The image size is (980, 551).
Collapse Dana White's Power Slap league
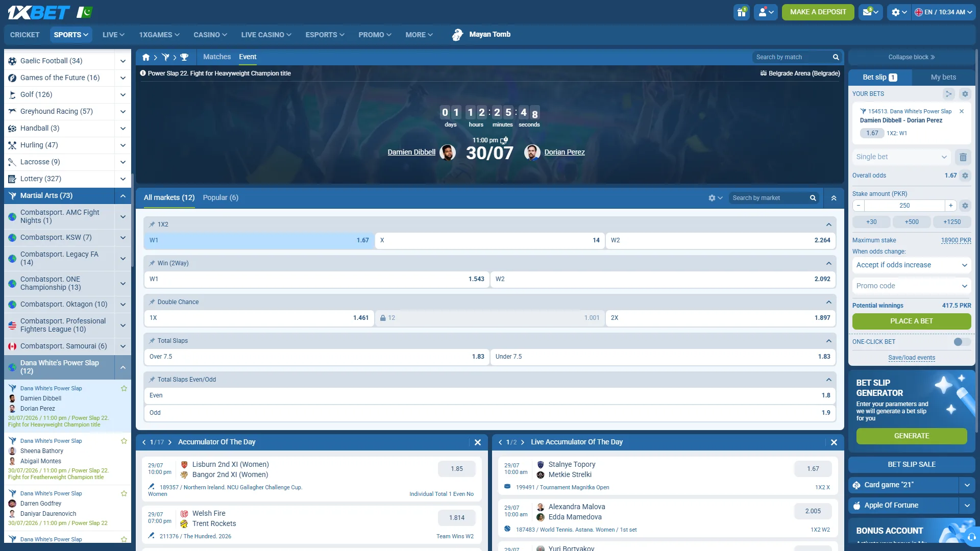tap(122, 367)
